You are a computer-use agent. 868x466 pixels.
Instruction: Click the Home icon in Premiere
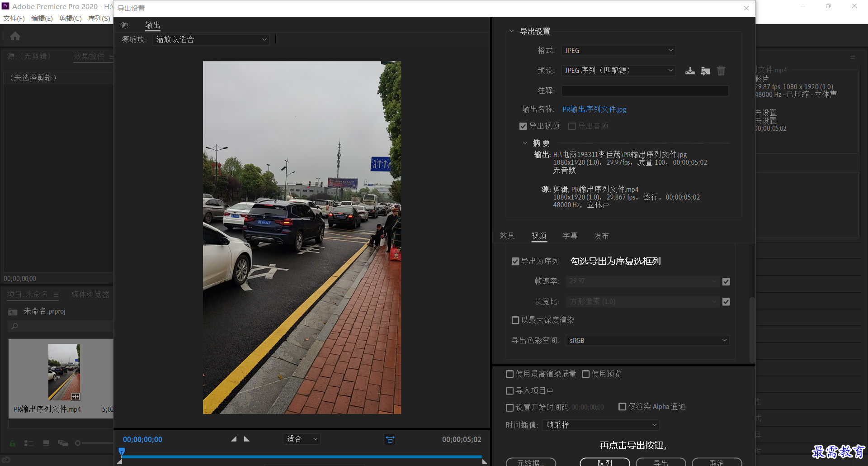(x=15, y=36)
